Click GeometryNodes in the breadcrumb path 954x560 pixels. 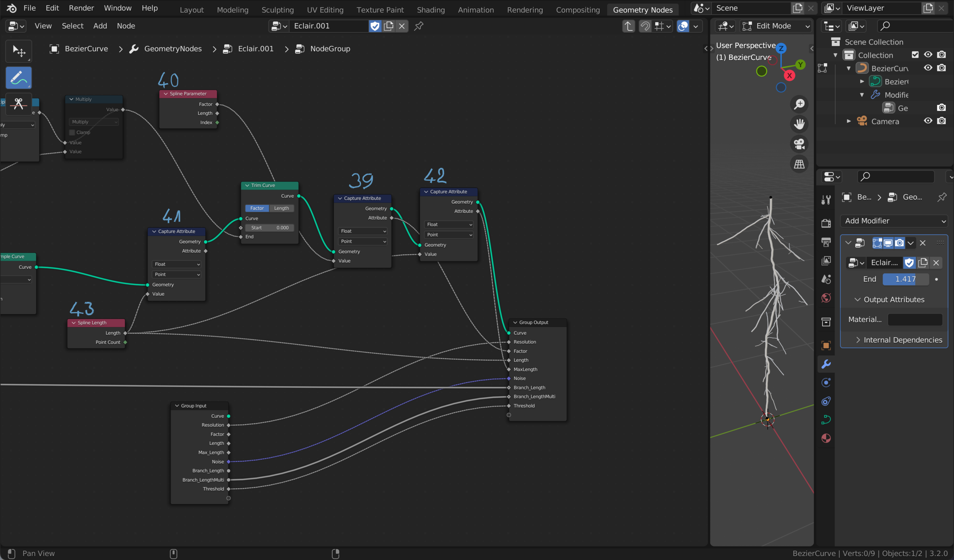tap(172, 49)
